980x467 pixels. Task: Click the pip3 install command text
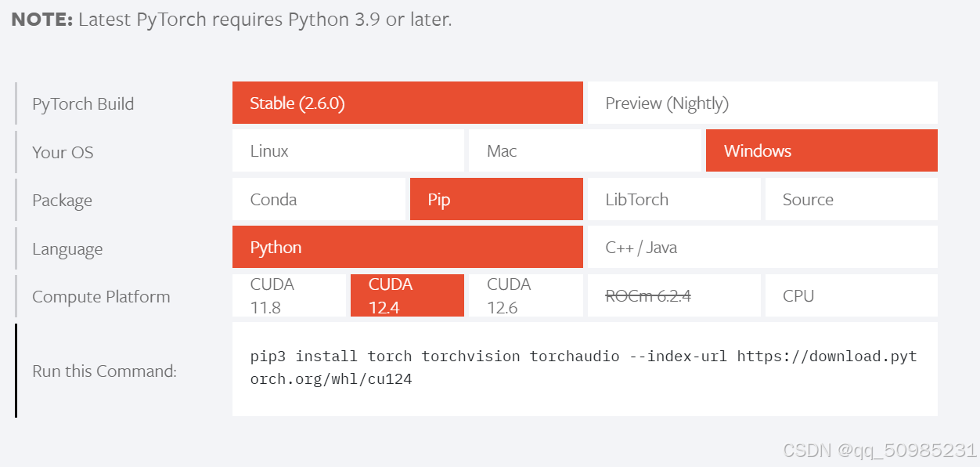[583, 368]
